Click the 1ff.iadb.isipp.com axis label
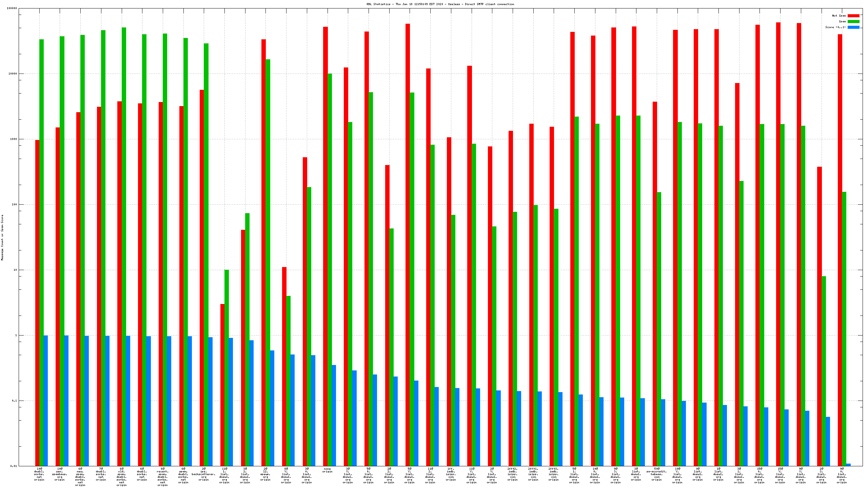Screen dimensions: 868x488 click(x=451, y=474)
